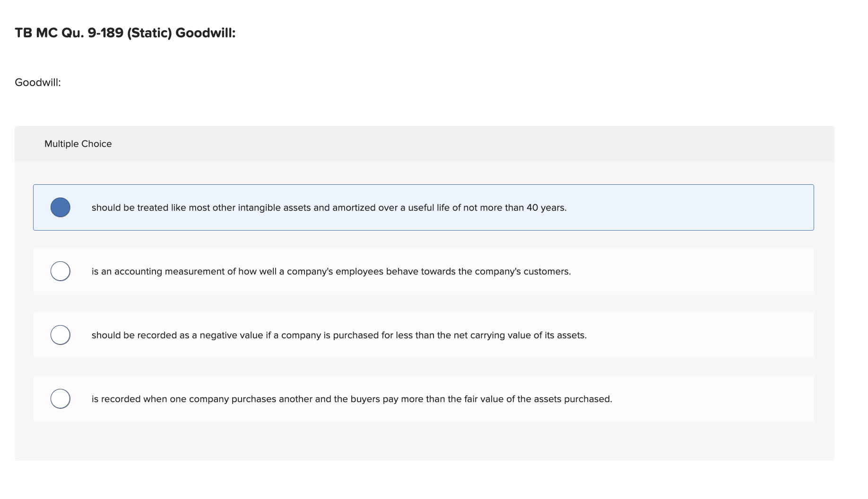Click the "Multiple Choice" section label

point(78,144)
